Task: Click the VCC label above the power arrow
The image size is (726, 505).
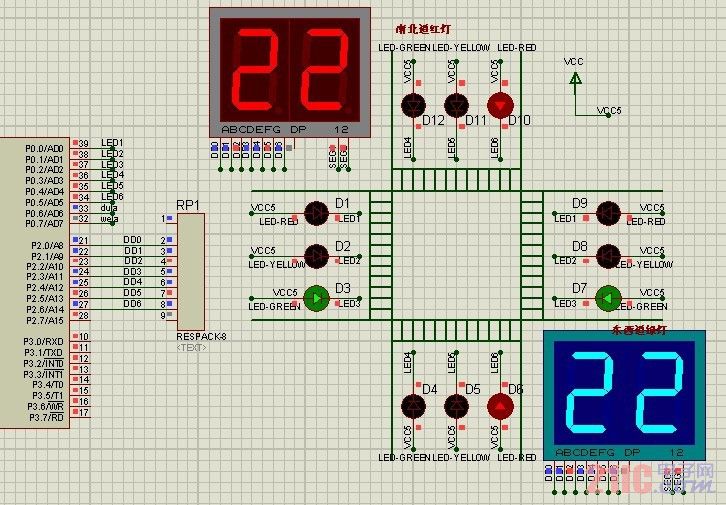Action: [574, 62]
